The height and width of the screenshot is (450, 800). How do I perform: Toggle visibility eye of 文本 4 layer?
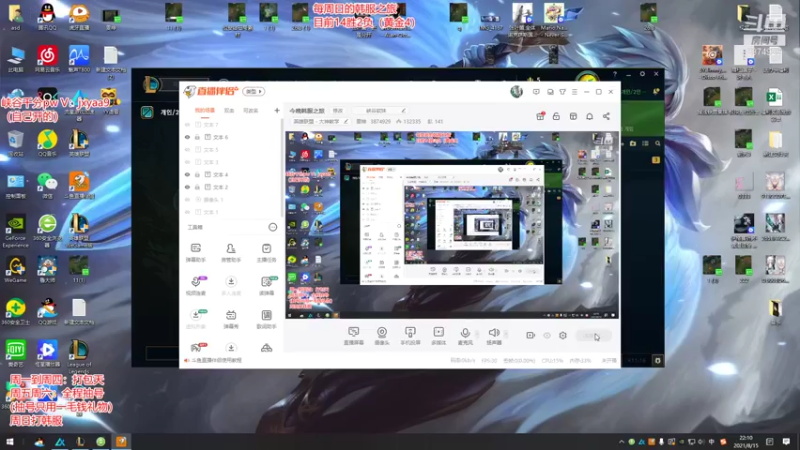187,174
